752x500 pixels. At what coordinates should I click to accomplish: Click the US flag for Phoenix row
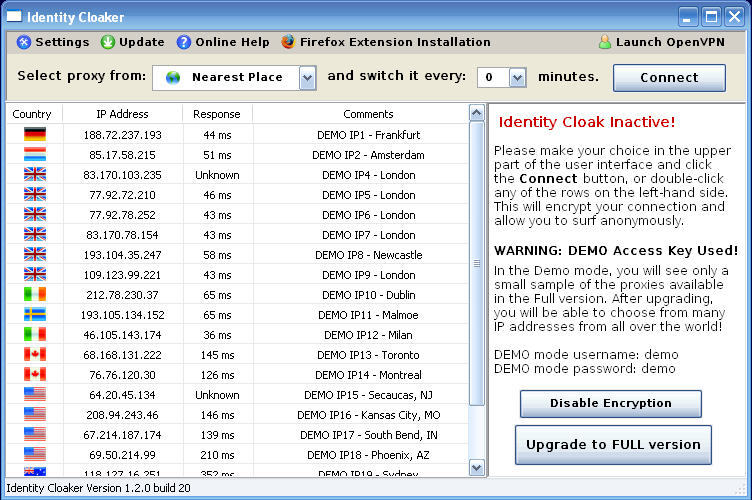[x=35, y=454]
